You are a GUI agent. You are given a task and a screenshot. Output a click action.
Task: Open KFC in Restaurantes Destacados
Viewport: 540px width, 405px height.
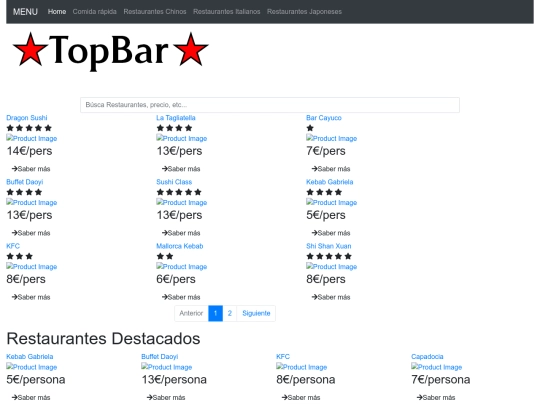pyautogui.click(x=283, y=356)
